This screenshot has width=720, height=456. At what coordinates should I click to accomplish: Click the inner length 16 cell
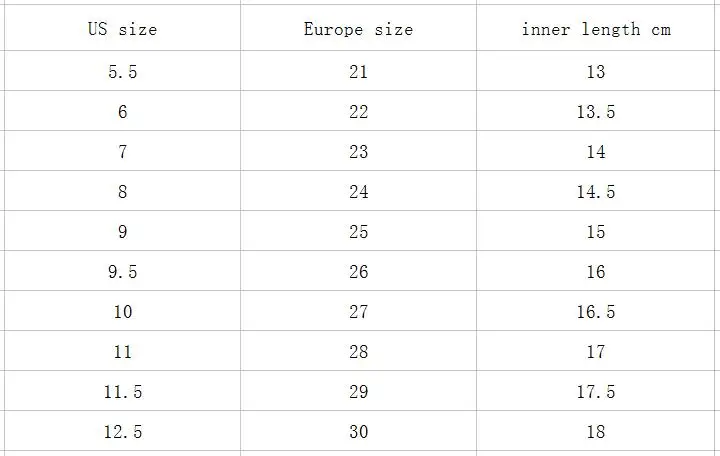click(596, 271)
